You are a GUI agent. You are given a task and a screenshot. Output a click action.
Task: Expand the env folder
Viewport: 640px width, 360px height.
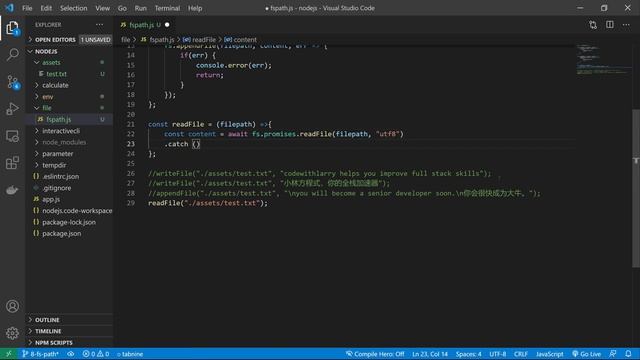[x=47, y=97]
